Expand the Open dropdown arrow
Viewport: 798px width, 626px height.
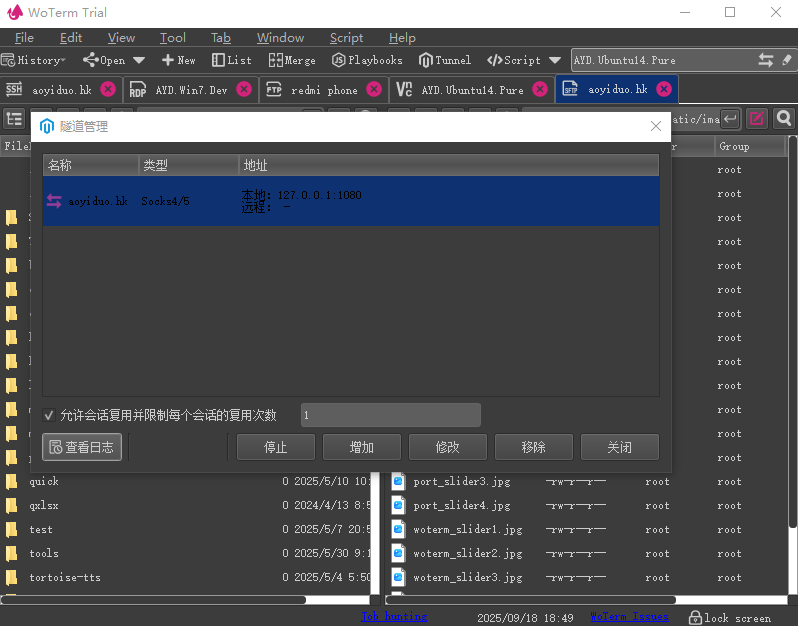coord(139,60)
